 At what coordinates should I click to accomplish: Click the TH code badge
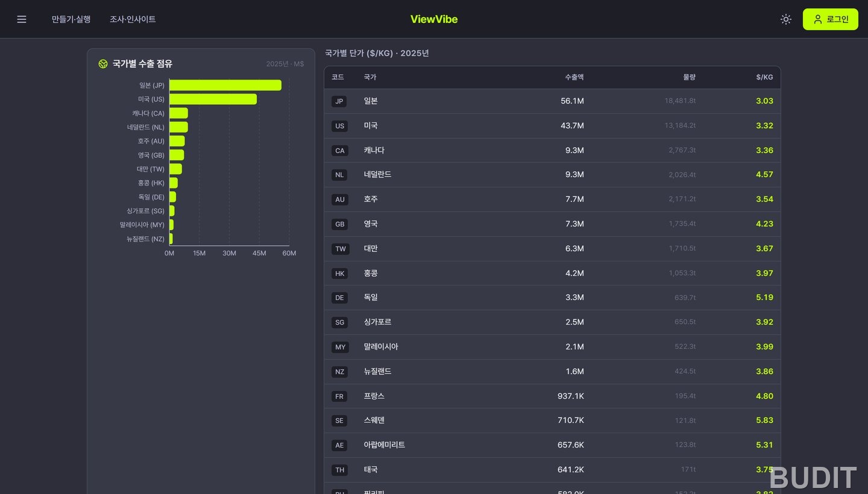[x=340, y=470]
